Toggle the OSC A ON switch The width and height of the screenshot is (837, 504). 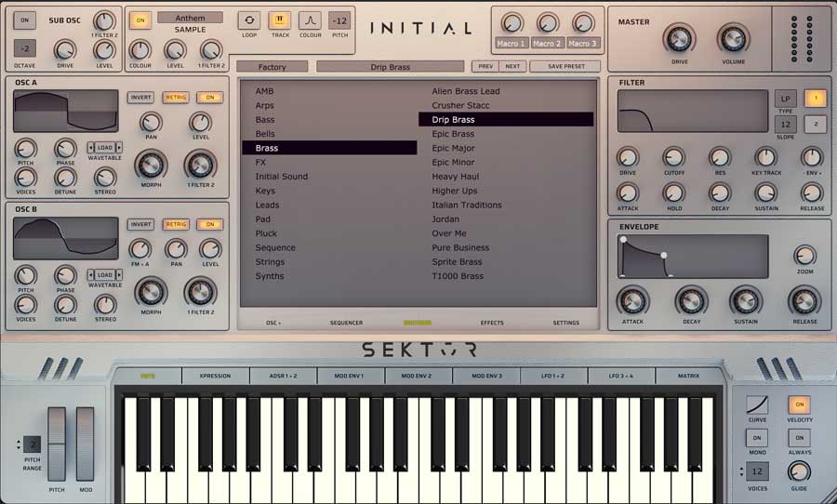point(210,97)
